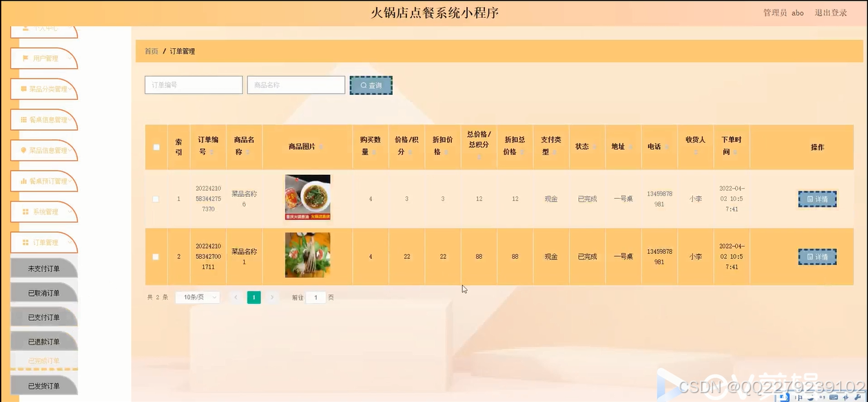
Task: Expand the 用户管理 menu chevron
Action: click(x=71, y=59)
